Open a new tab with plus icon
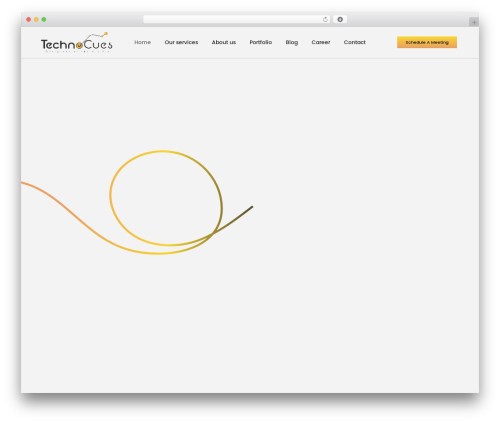 [x=474, y=22]
